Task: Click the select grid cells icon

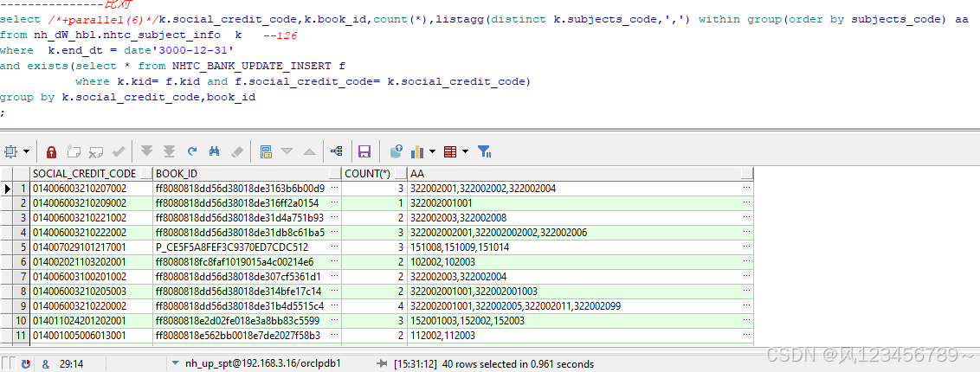Action: coord(10,151)
